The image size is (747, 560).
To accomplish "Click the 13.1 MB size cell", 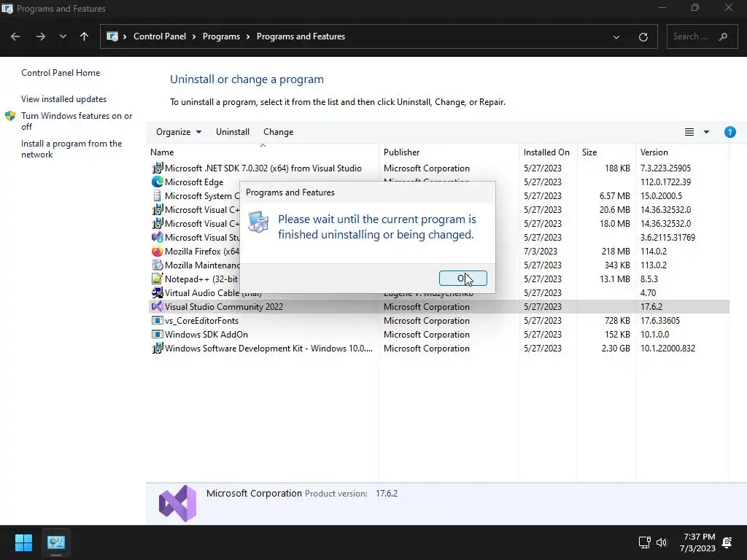I will coord(614,279).
